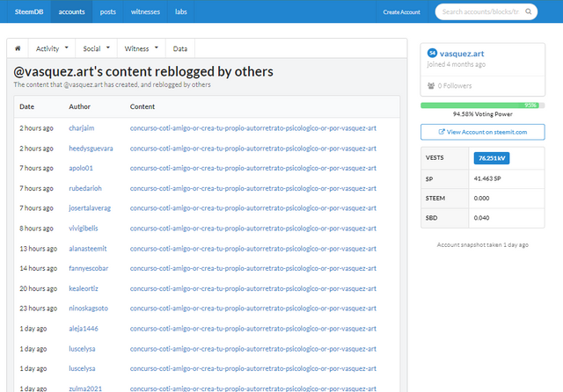The height and width of the screenshot is (392, 563).
Task: Click the followers people icon
Action: pyautogui.click(x=431, y=86)
